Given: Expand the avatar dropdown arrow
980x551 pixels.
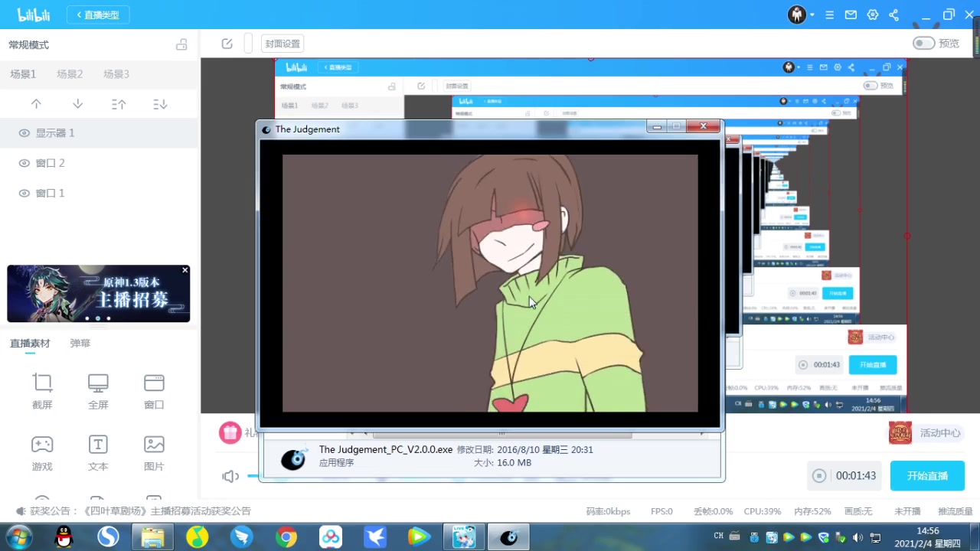Looking at the screenshot, I should 812,15.
